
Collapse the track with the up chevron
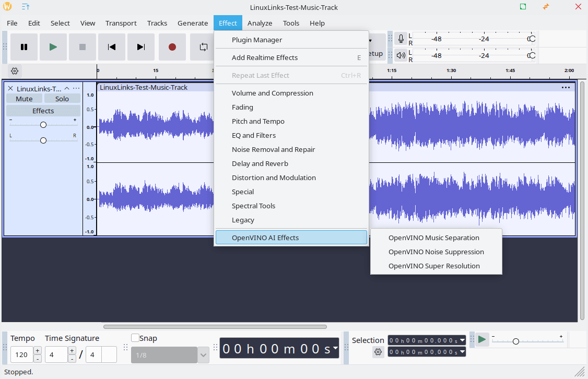pos(67,88)
